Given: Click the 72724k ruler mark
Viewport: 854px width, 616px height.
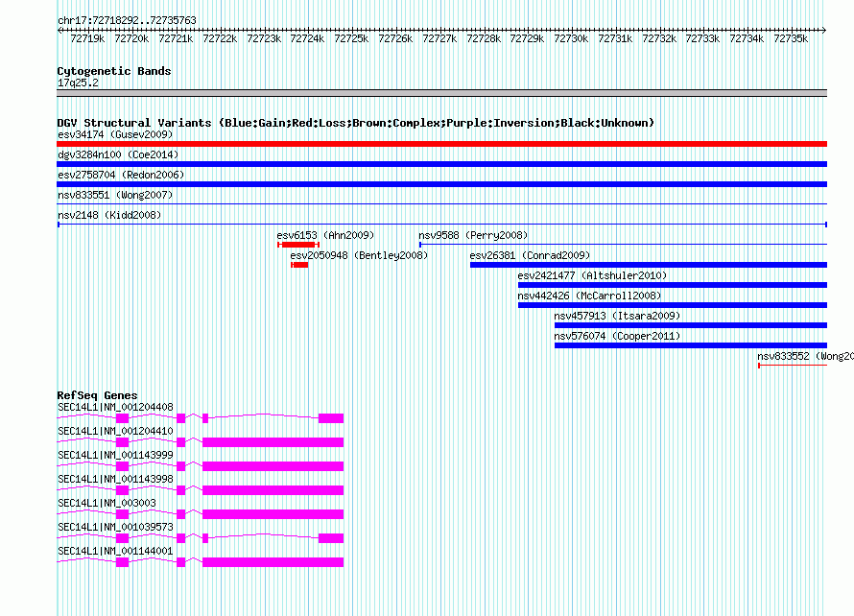Looking at the screenshot, I should pos(307,38).
